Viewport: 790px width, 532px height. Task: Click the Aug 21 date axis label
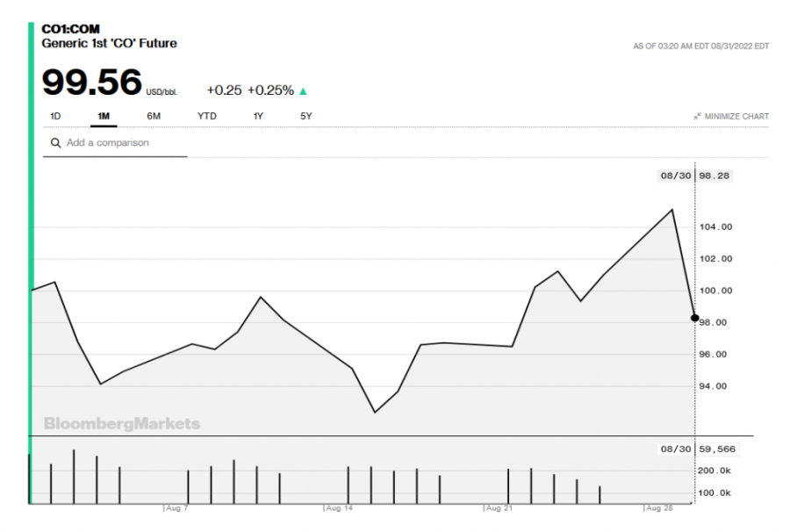499,508
